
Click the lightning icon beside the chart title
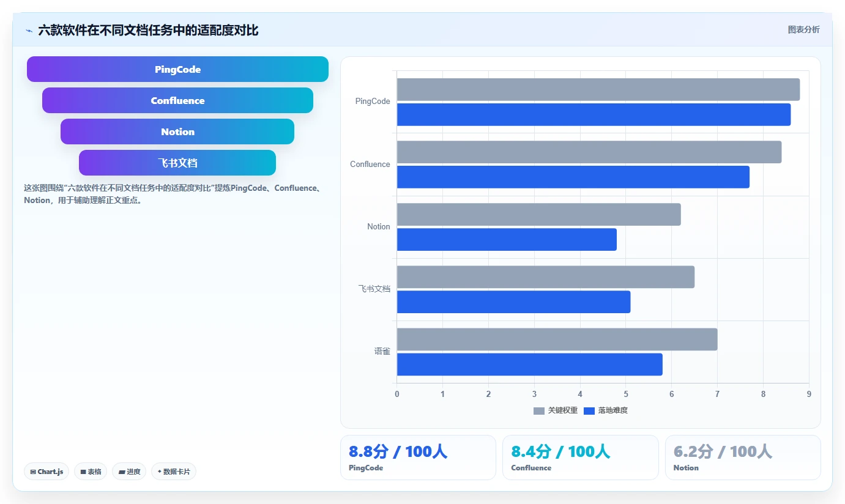click(29, 31)
